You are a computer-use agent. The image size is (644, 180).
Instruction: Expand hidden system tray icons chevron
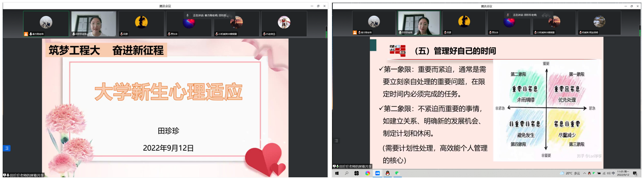[584, 173]
